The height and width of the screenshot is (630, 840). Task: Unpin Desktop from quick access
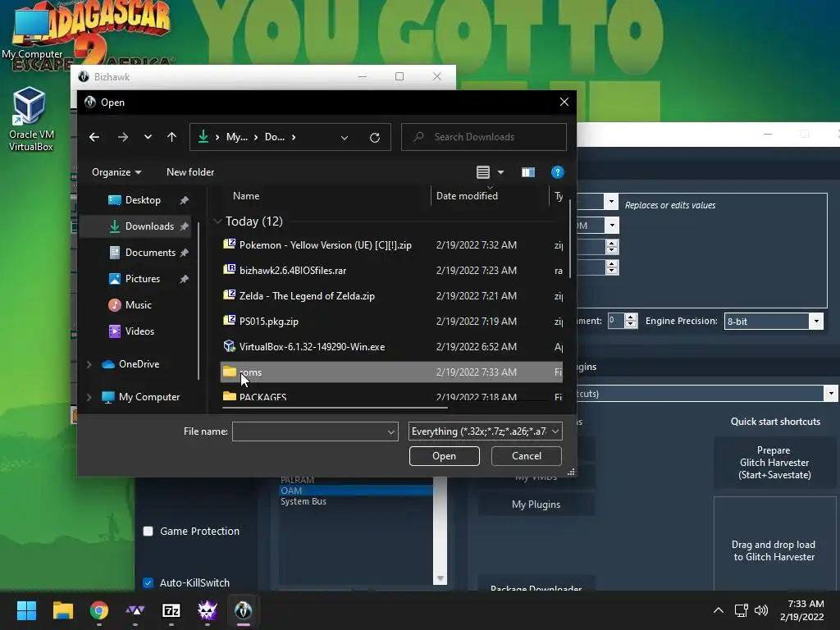pos(185,200)
